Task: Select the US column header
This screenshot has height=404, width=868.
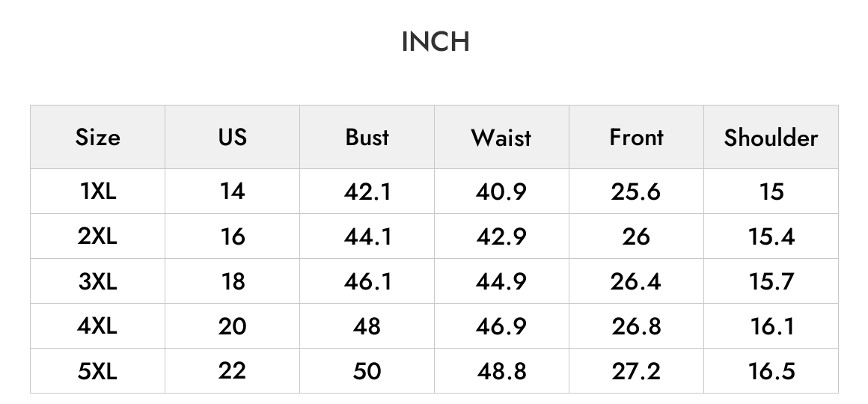Action: coord(233,137)
